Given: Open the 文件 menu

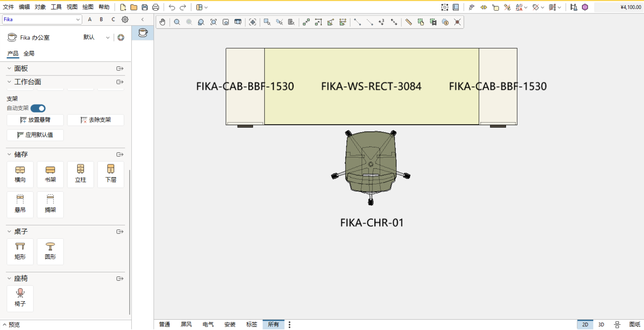Looking at the screenshot, I should coord(8,7).
